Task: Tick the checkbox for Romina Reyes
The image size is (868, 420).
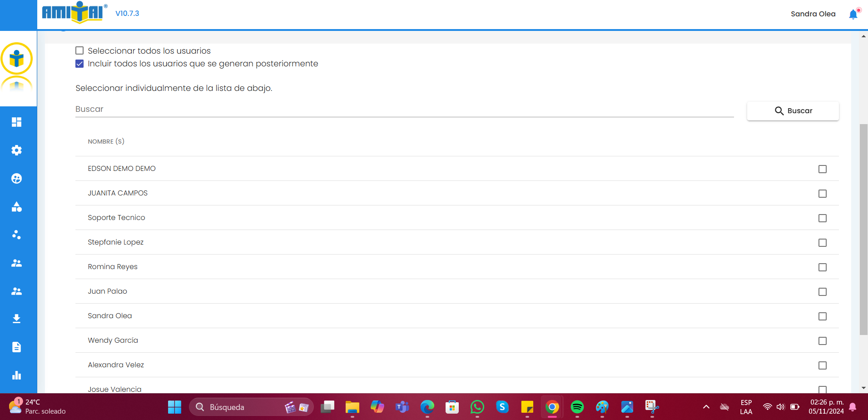Action: 822,267
